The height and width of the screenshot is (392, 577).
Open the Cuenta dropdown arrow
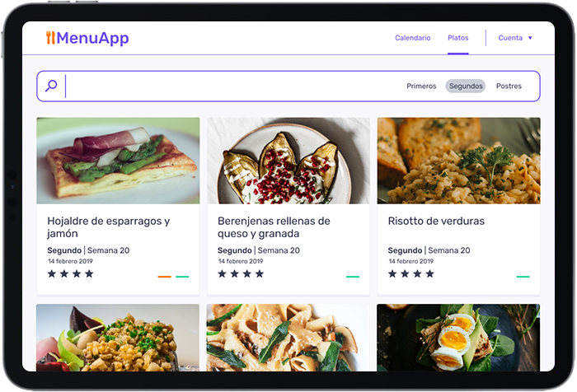point(530,38)
